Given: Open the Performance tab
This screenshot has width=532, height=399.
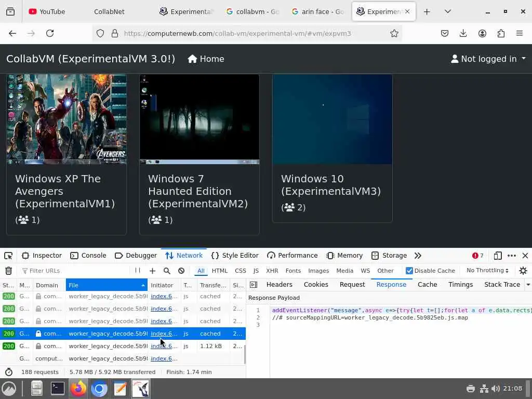Looking at the screenshot, I should coord(292,256).
